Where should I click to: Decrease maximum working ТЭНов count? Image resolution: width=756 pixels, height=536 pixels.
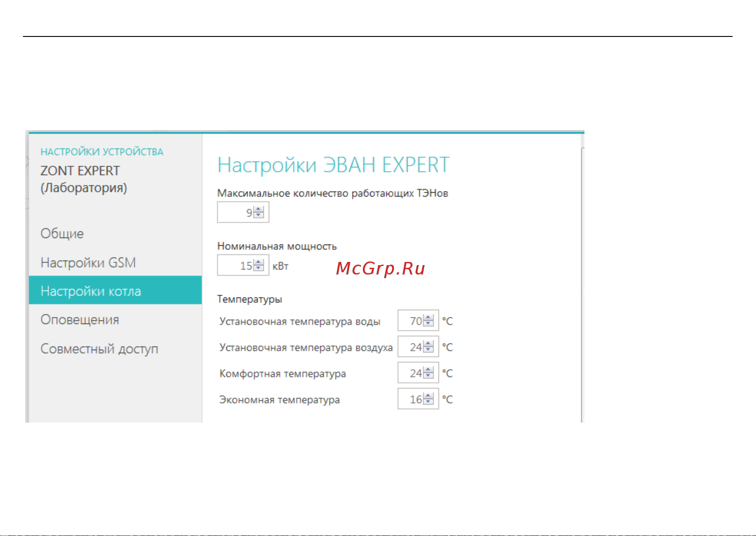coord(258,215)
